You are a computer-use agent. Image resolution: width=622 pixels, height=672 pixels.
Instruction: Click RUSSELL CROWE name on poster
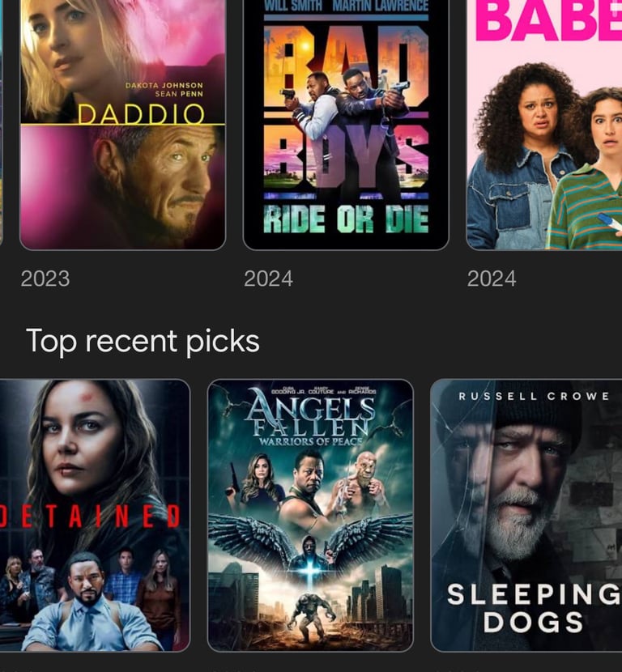pyautogui.click(x=534, y=396)
